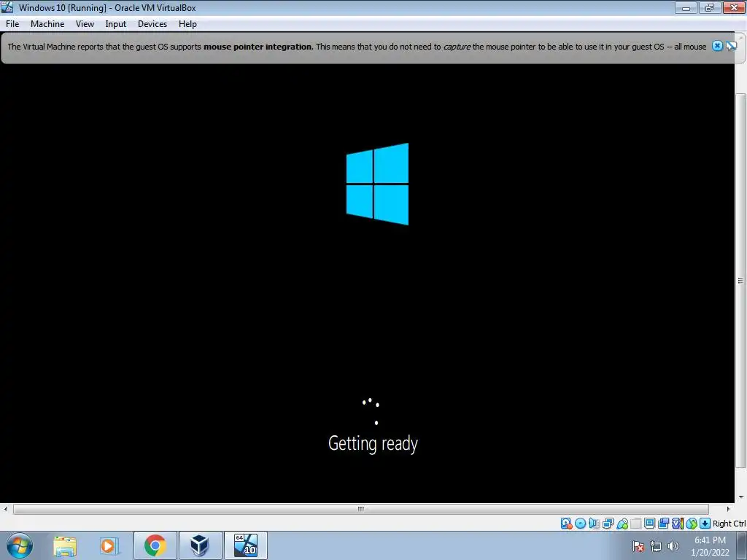This screenshot has width=747, height=560.
Task: Click the Windows 10 VM taskbar button
Action: tap(245, 545)
